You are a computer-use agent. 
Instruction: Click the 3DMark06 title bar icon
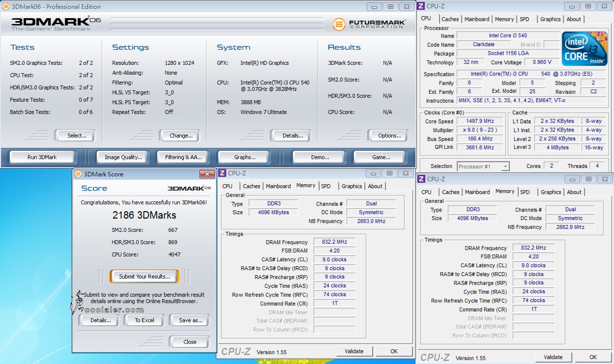(x=5, y=6)
